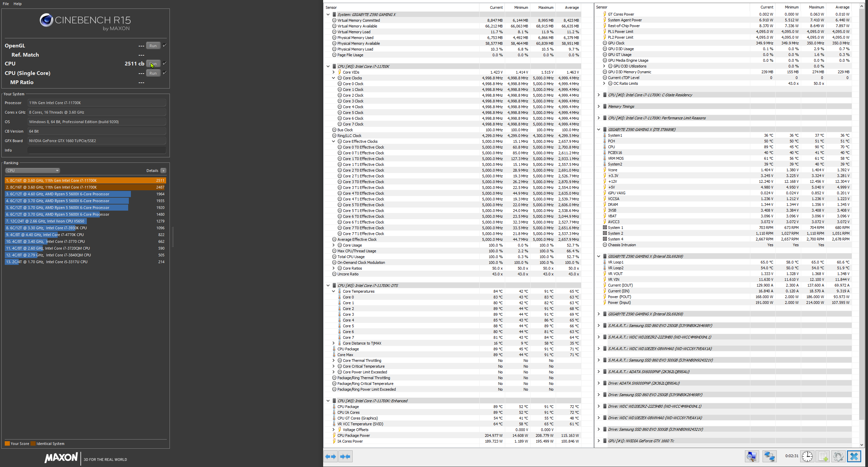This screenshot has width=868, height=467.
Task: Click the empty Info input field
Action: pos(97,150)
